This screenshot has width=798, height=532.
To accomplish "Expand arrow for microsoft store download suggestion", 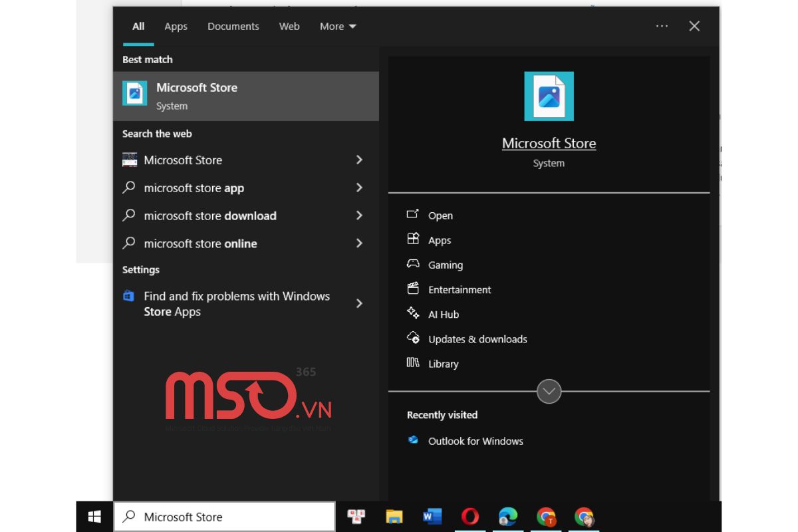I will 359,215.
